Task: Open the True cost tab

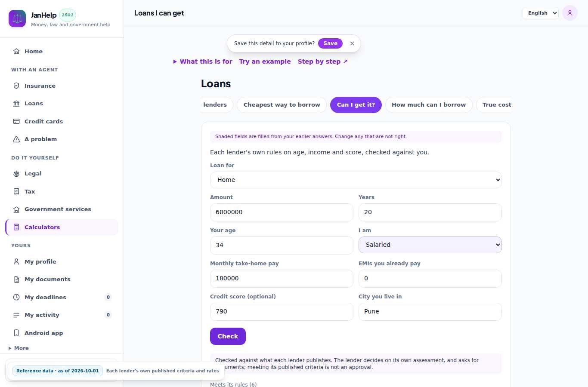Action: [495, 105]
